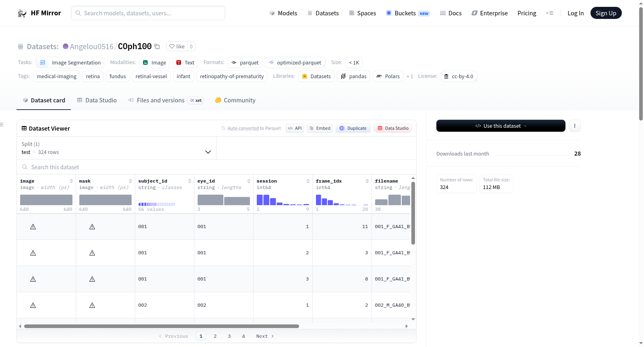This screenshot has width=644, height=347.
Task: Click the API button
Action: pos(295,128)
